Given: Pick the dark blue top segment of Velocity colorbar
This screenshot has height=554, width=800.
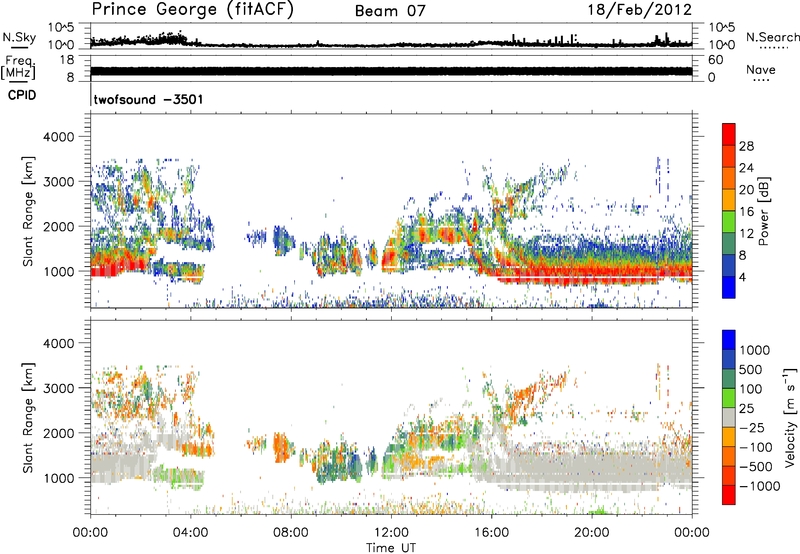Looking at the screenshot, I should [730, 341].
